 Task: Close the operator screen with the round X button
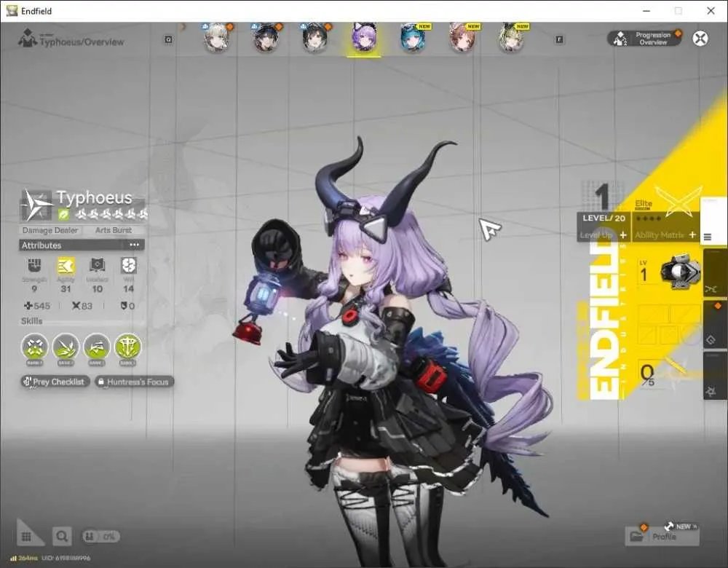(700, 38)
